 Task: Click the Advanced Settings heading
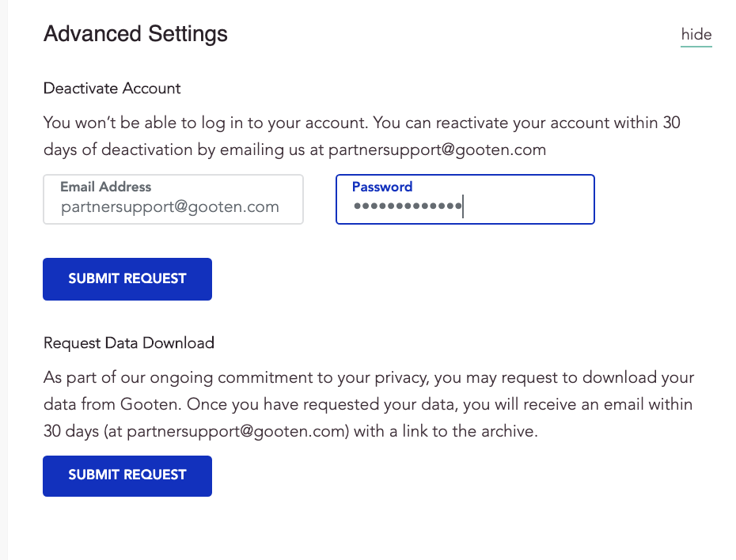tap(135, 34)
